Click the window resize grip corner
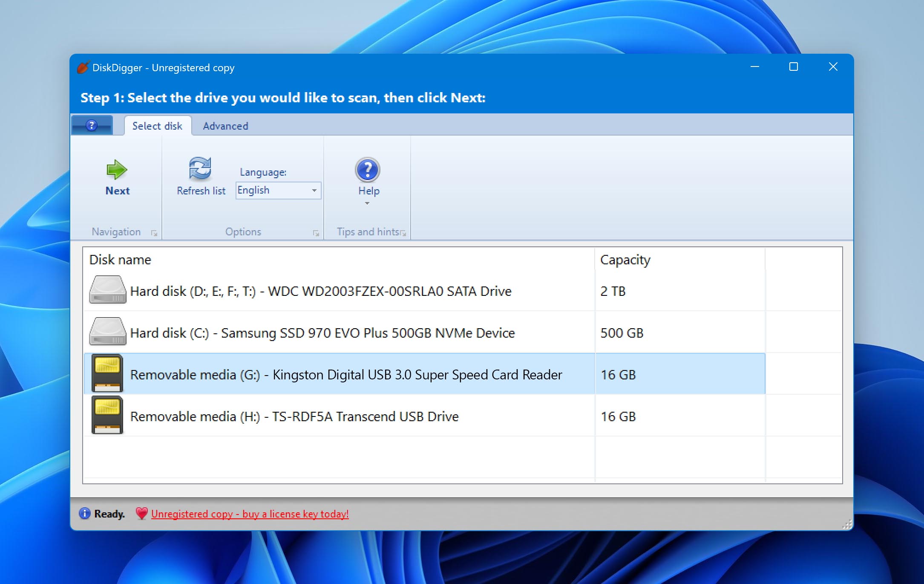 tap(847, 525)
